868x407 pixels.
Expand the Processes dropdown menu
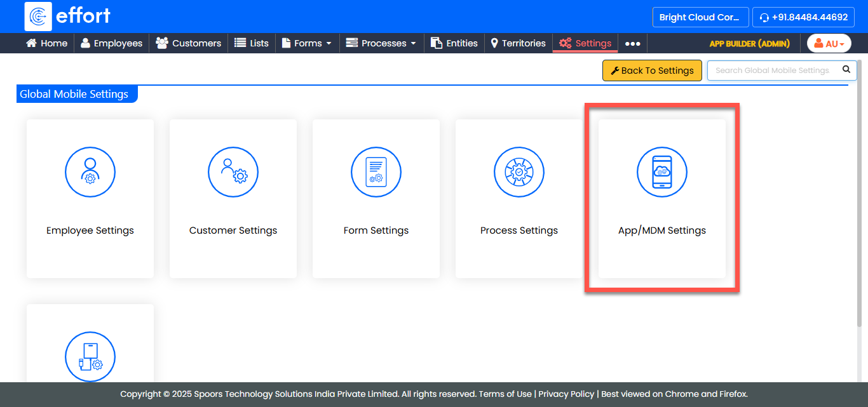[x=381, y=43]
